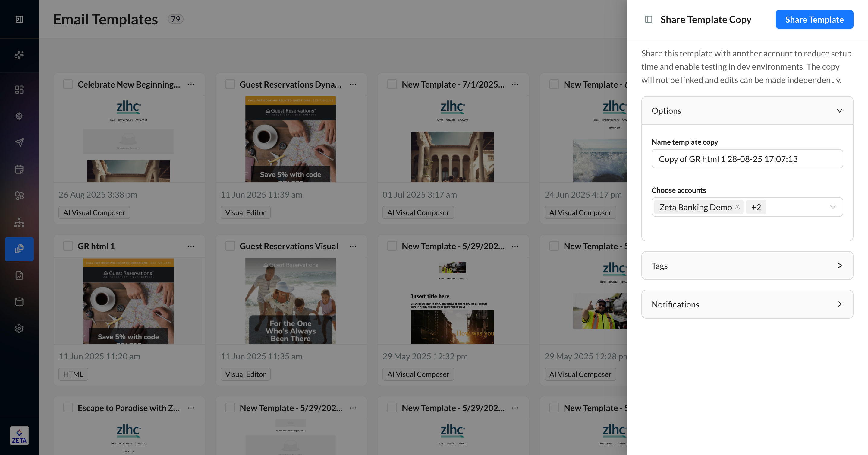Select Celebrate New Beginning template checkbox
Viewport: 868px width, 455px height.
pos(68,84)
